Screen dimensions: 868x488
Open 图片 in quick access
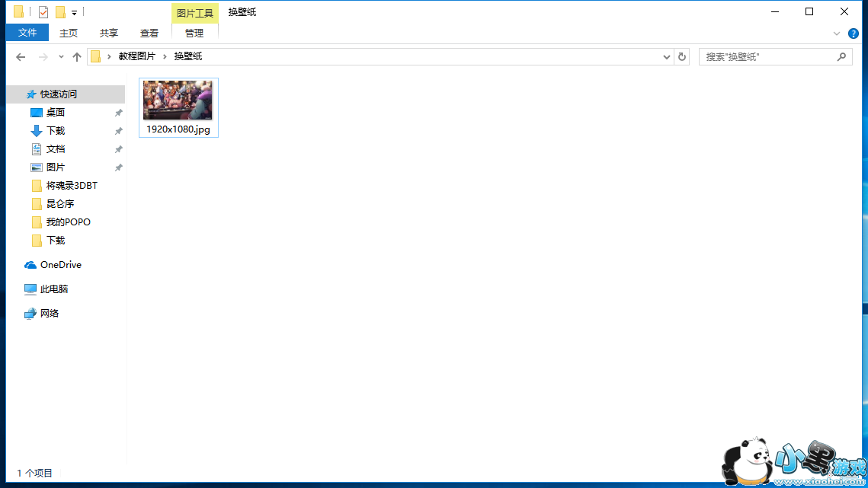[x=56, y=167]
